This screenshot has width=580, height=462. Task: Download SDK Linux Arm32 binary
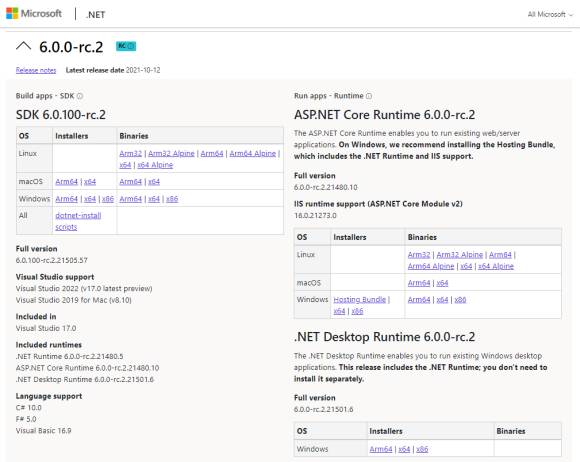(x=131, y=154)
